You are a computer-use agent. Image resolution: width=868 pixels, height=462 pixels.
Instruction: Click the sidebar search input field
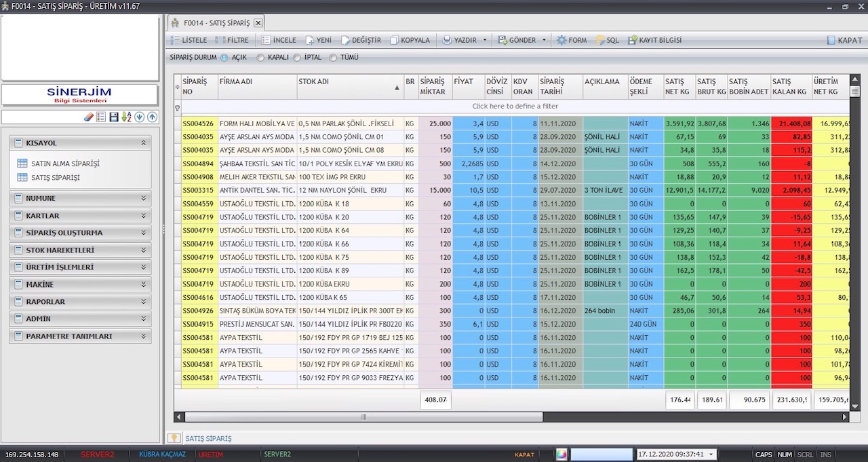(x=42, y=117)
